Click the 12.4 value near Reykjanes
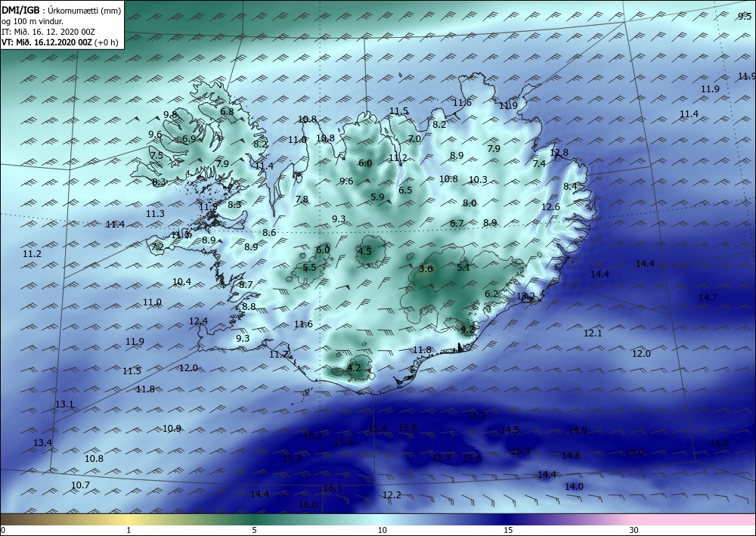 (198, 321)
